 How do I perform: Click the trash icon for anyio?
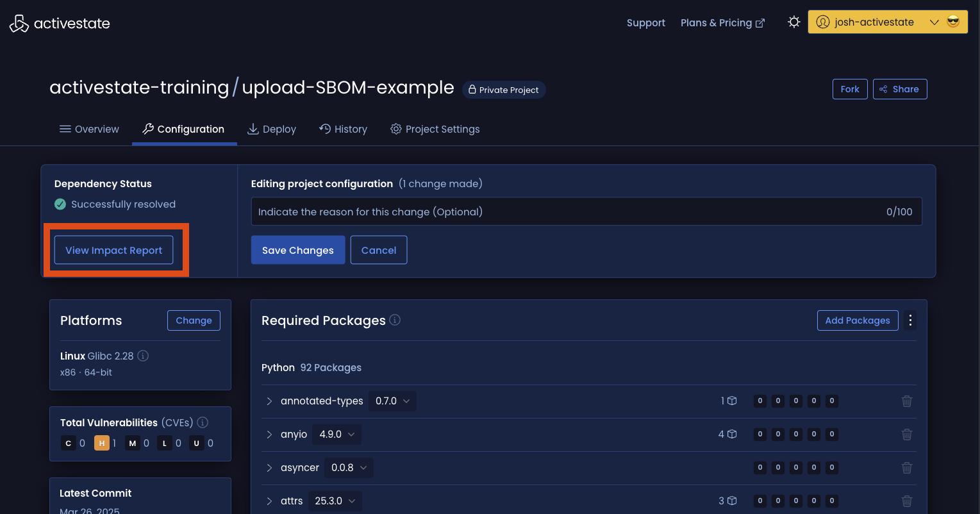click(x=906, y=435)
